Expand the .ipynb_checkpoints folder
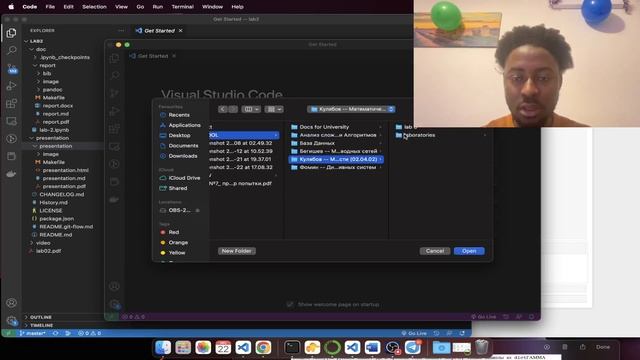Viewport: 640px width, 360px height. tap(64, 58)
